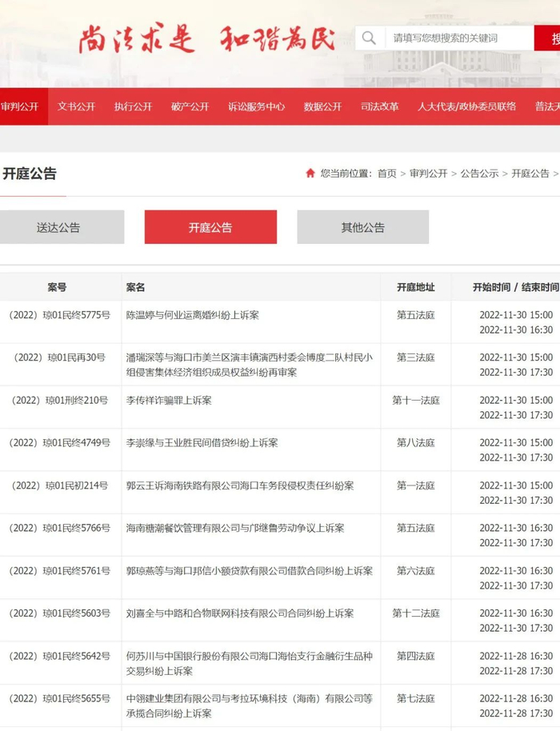Click start time for case 5775

pos(516,315)
